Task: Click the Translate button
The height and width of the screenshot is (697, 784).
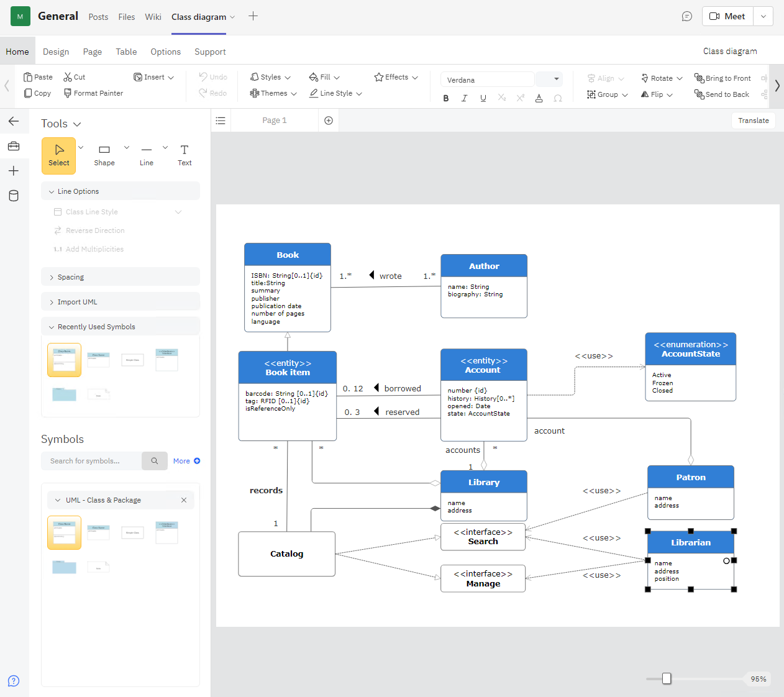Action: [x=753, y=120]
